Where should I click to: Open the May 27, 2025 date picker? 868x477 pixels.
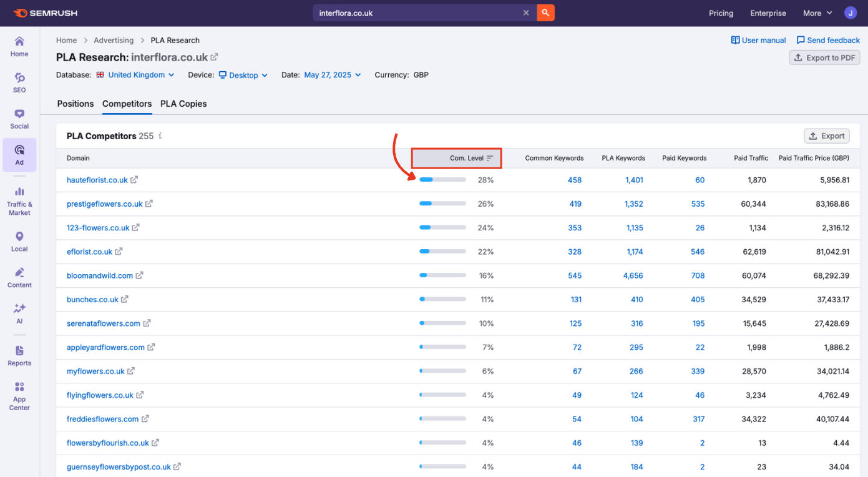tap(333, 75)
